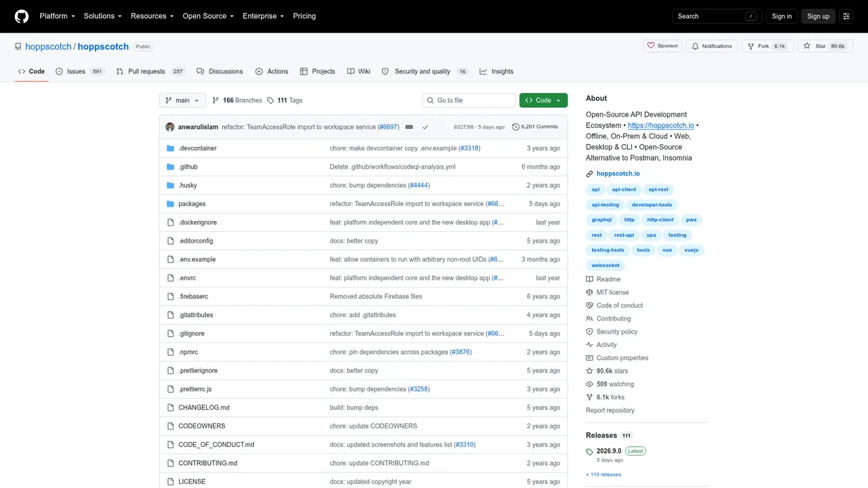868x488 pixels.
Task: Expand the Enterprise menu
Action: 264,16
